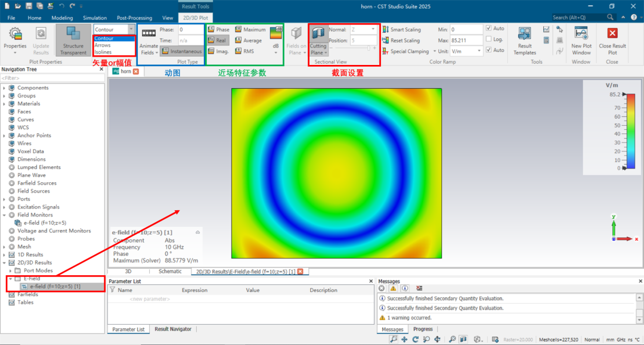644x345 pixels.
Task: Click the Reset Scaling button
Action: [x=401, y=41]
